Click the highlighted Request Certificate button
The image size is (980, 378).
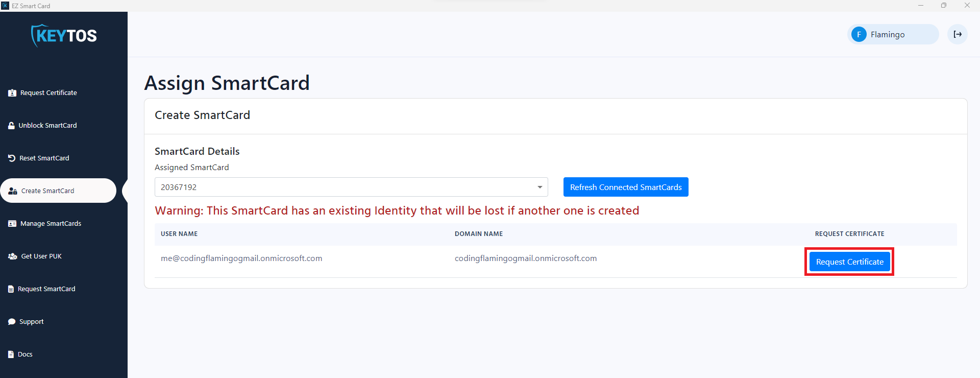click(849, 262)
